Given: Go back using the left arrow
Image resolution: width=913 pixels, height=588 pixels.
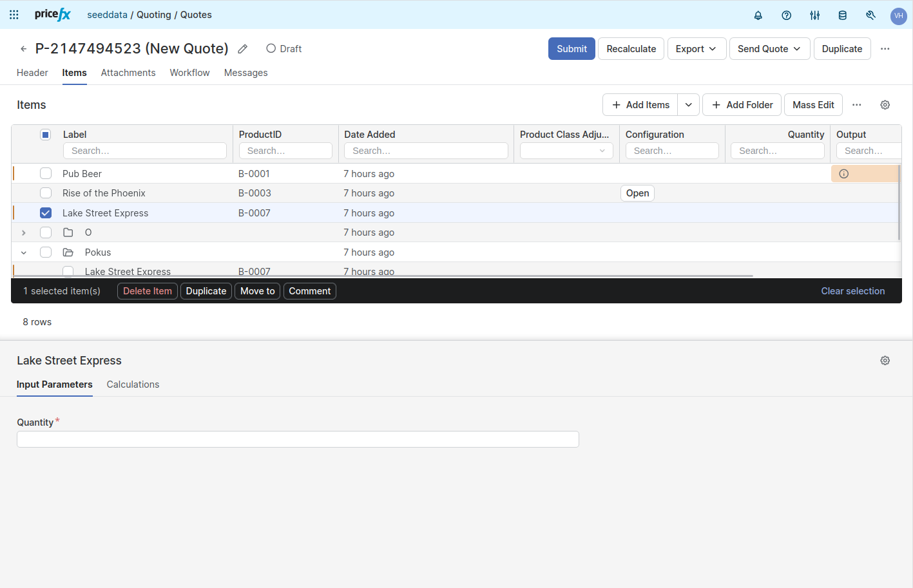Looking at the screenshot, I should click(x=24, y=49).
